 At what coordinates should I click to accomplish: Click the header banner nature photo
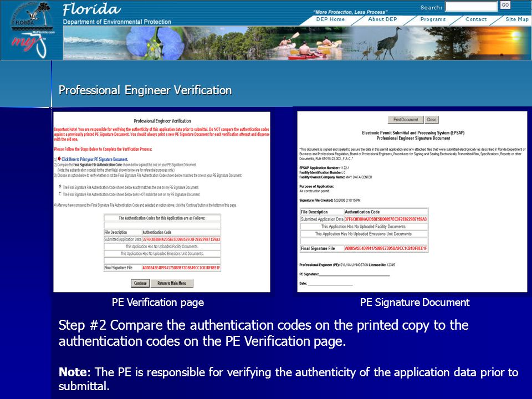(x=297, y=43)
